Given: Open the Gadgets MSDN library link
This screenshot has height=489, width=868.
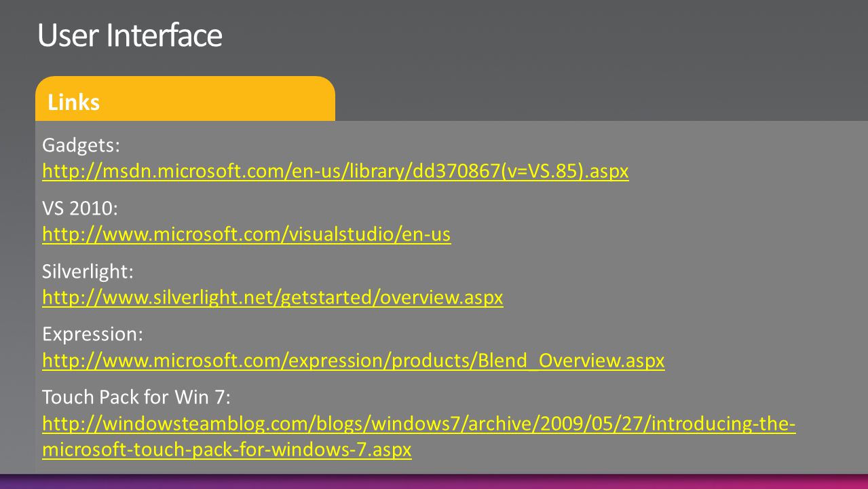Looking at the screenshot, I should [x=335, y=172].
